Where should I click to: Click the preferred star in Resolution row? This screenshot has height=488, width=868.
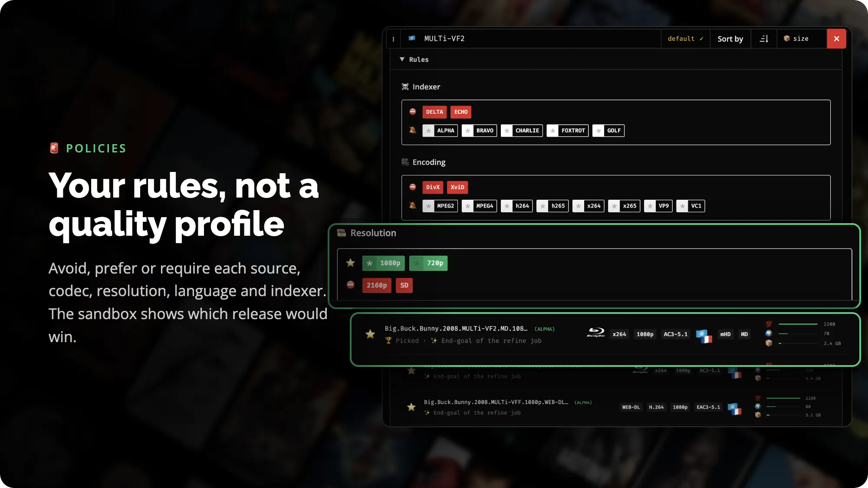coord(350,263)
